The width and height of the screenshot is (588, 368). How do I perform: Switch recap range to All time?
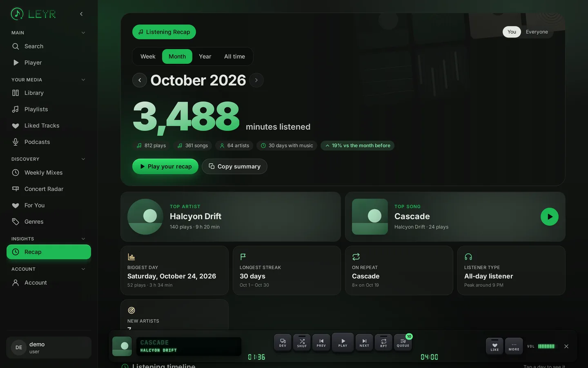click(234, 56)
